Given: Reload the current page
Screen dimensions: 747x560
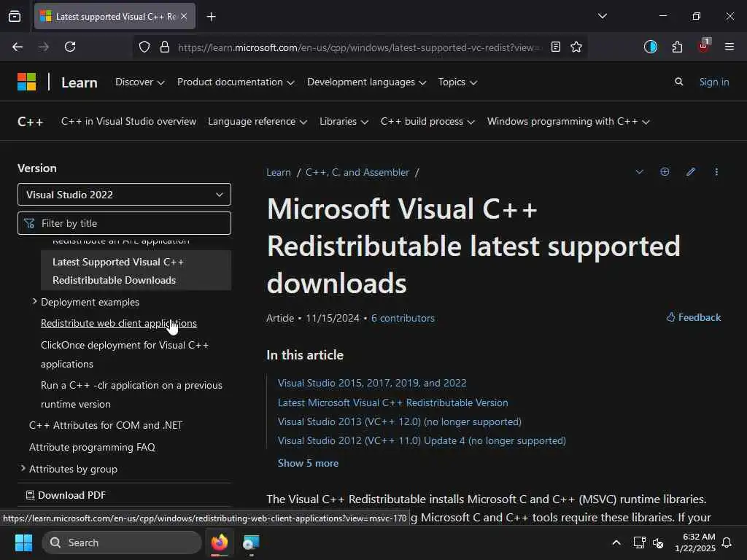Looking at the screenshot, I should 70,47.
